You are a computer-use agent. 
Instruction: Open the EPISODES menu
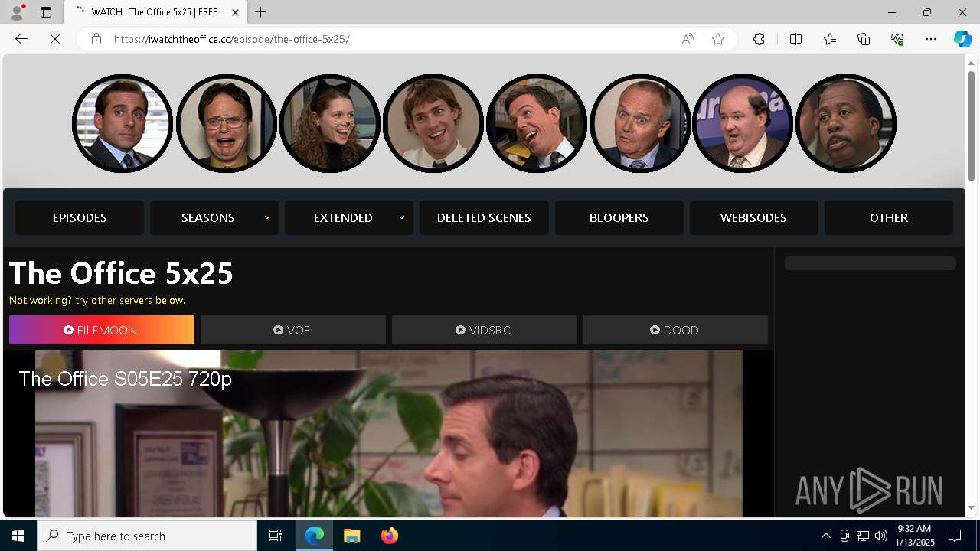[80, 217]
